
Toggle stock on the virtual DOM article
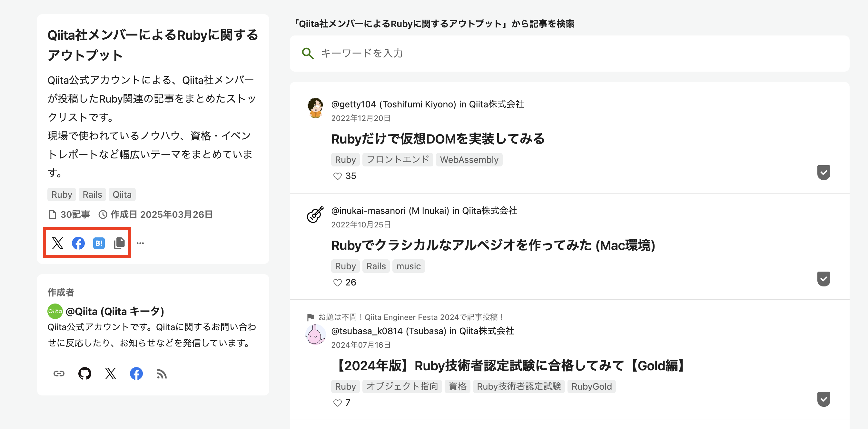pos(824,173)
